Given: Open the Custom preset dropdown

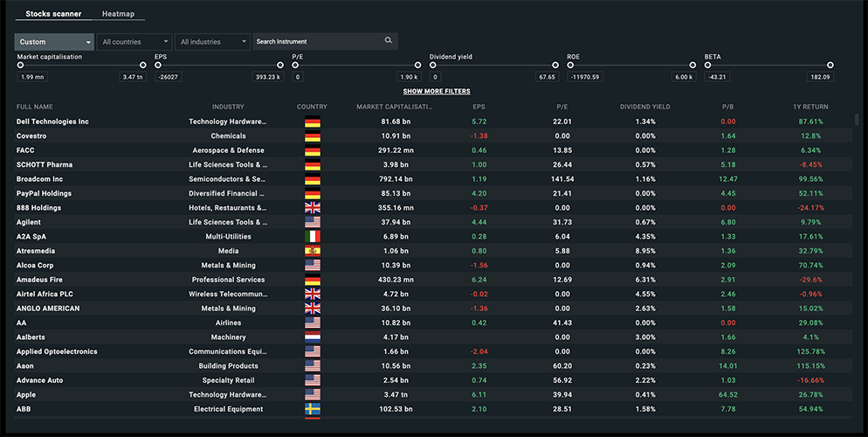Looking at the screenshot, I should coord(54,42).
